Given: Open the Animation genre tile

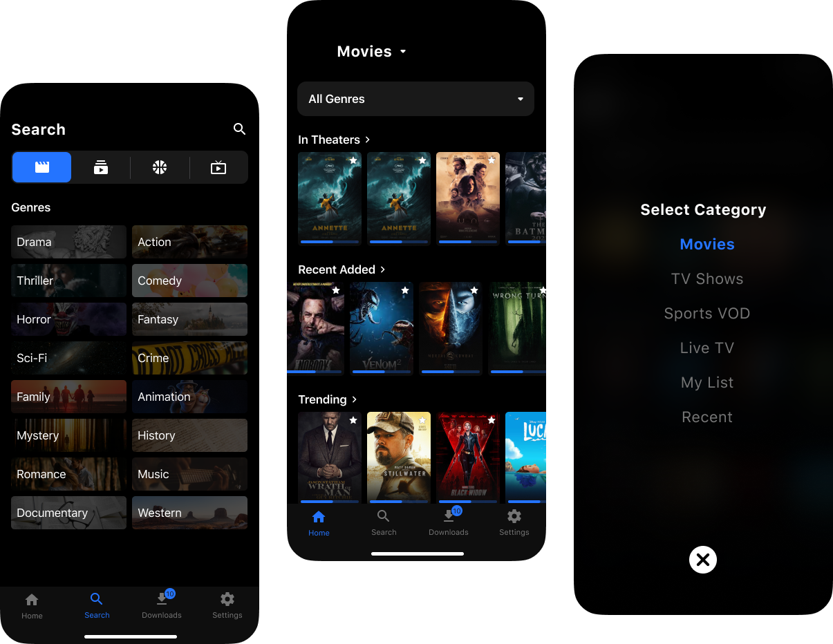Looking at the screenshot, I should coord(189,397).
